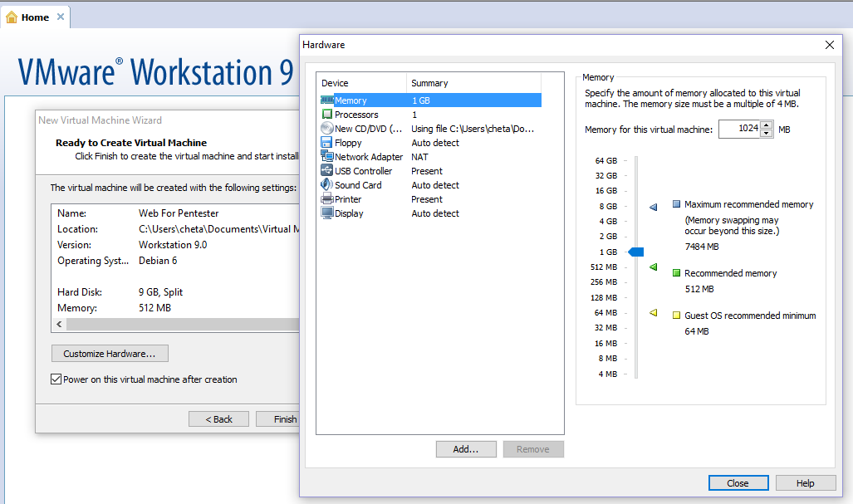Click the Debian 6 operating system value
853x504 pixels.
[158, 261]
